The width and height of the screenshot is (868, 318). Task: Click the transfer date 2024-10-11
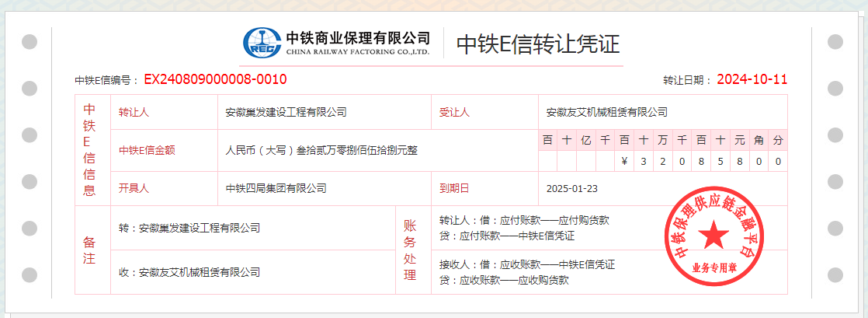752,79
